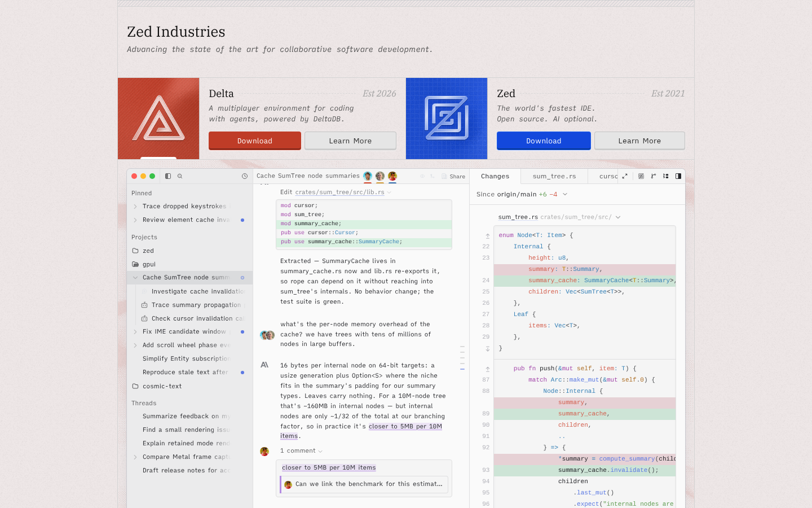Viewport: 812px width, 508px height.
Task: Click the cosmic-text folder icon
Action: (x=135, y=386)
